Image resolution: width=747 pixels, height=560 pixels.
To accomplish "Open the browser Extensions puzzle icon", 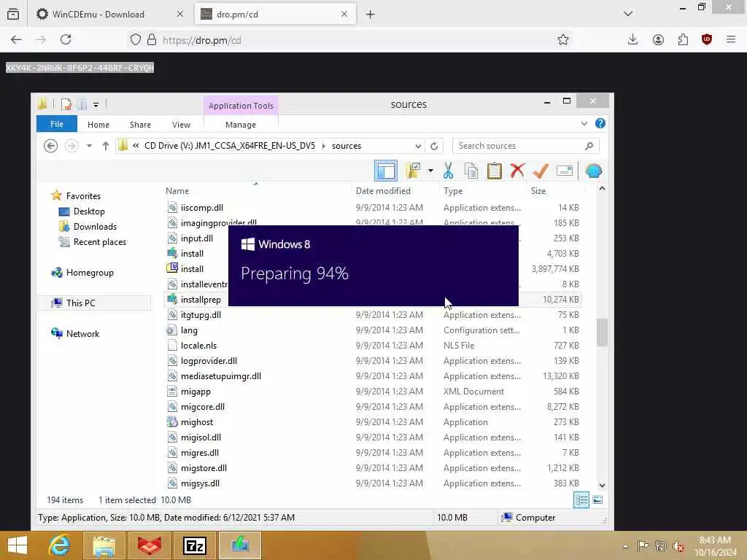I will tap(683, 39).
